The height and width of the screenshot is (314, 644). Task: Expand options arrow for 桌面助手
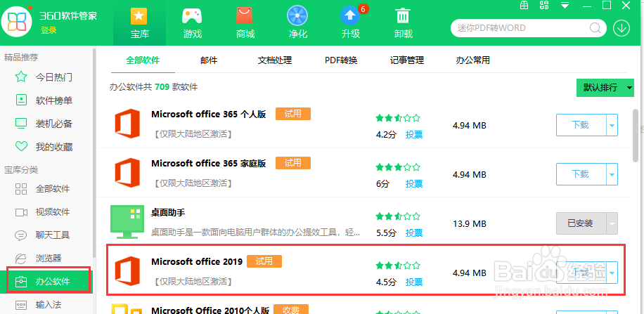click(x=612, y=223)
